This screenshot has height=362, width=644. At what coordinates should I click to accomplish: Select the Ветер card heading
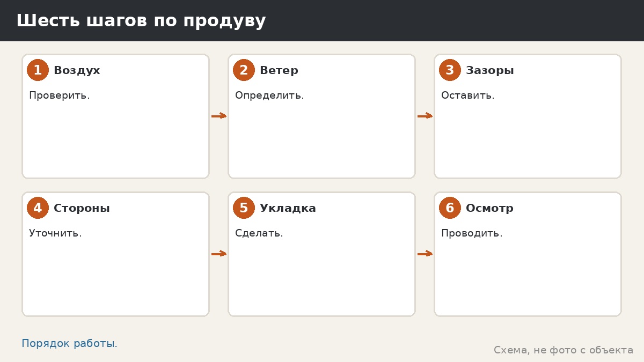pos(279,71)
